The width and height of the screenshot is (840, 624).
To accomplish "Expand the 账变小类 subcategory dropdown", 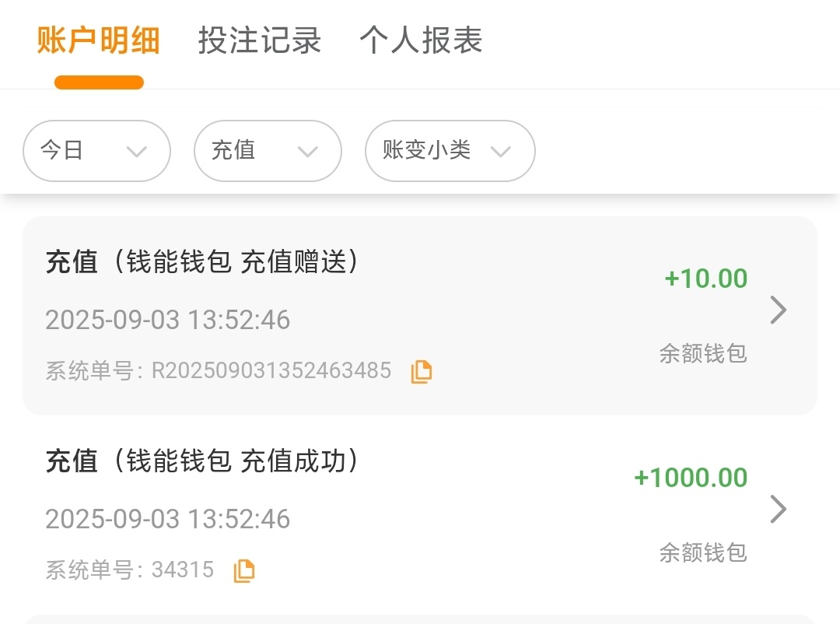I will tap(450, 151).
